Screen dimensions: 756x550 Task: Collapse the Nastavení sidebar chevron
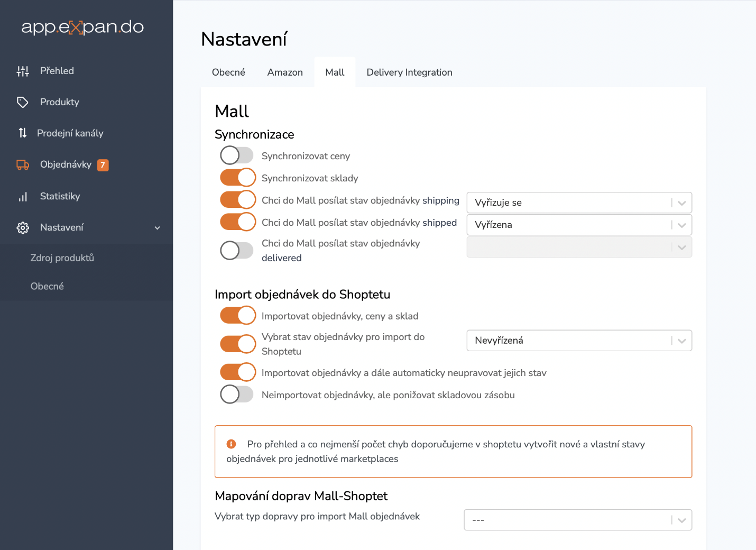point(157,228)
